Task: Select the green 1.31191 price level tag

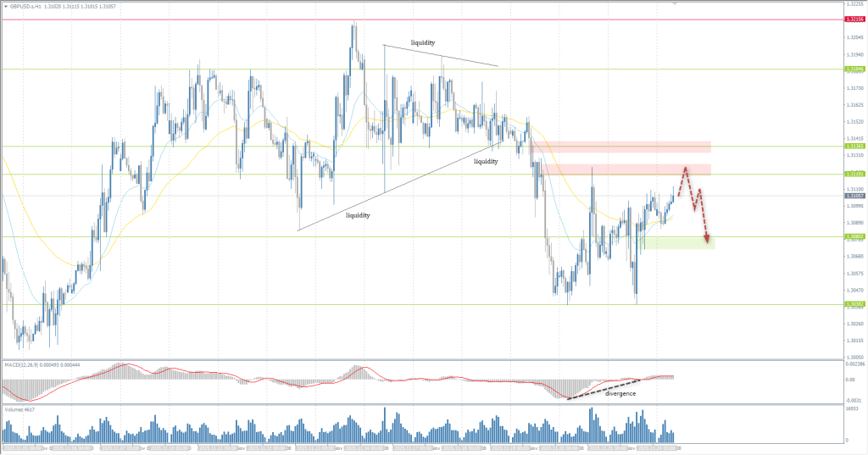Action: 854,175
